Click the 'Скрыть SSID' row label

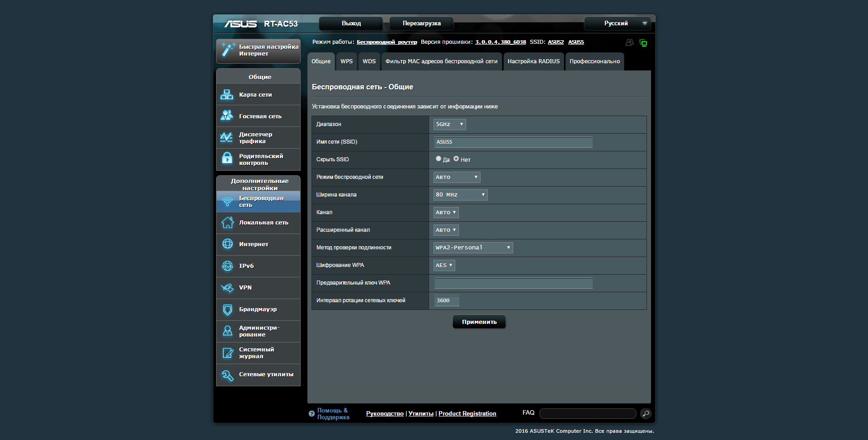[333, 159]
